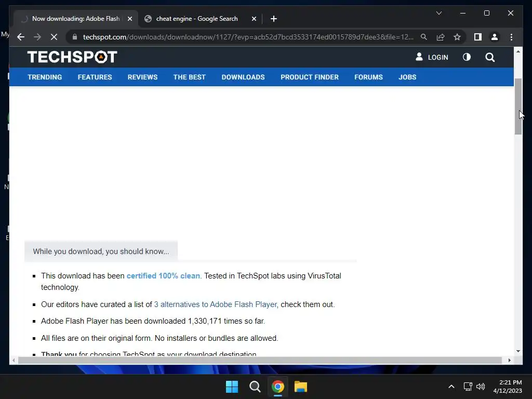Image resolution: width=532 pixels, height=399 pixels.
Task: Share this page via the share icon
Action: pos(441,37)
